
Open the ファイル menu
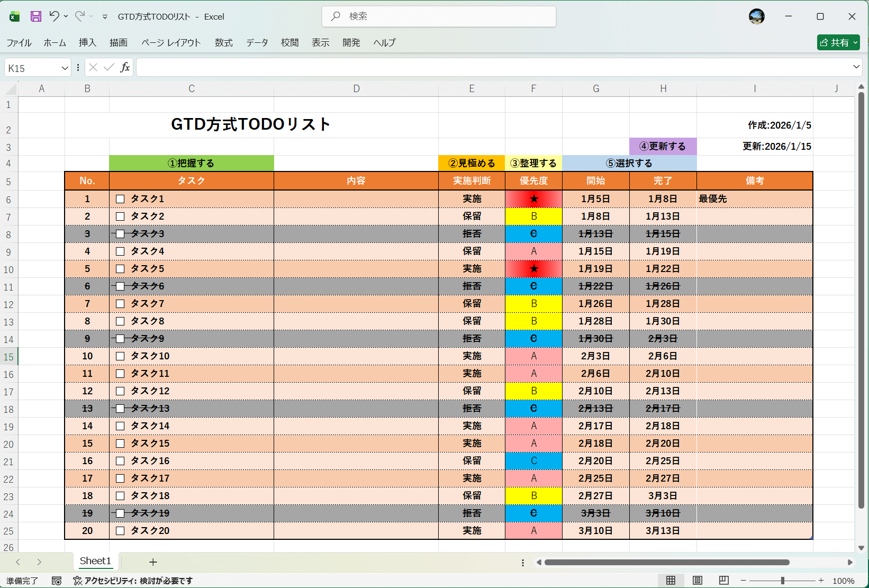tap(19, 43)
